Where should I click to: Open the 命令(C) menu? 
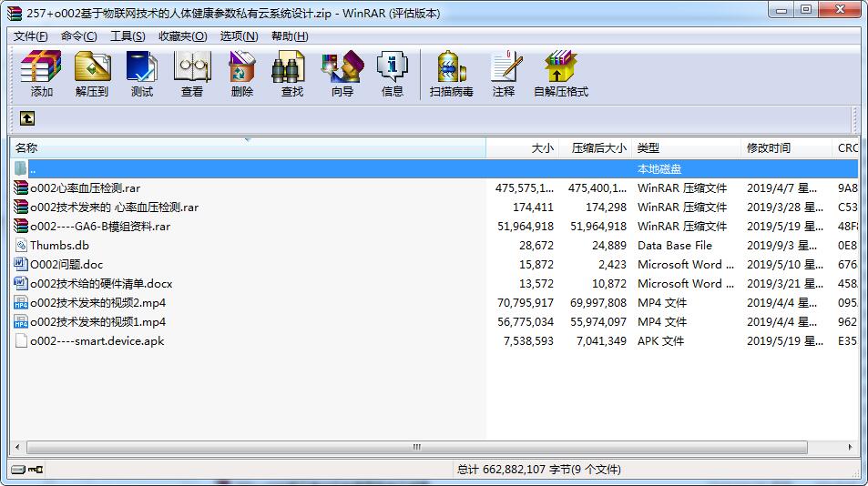pos(78,35)
